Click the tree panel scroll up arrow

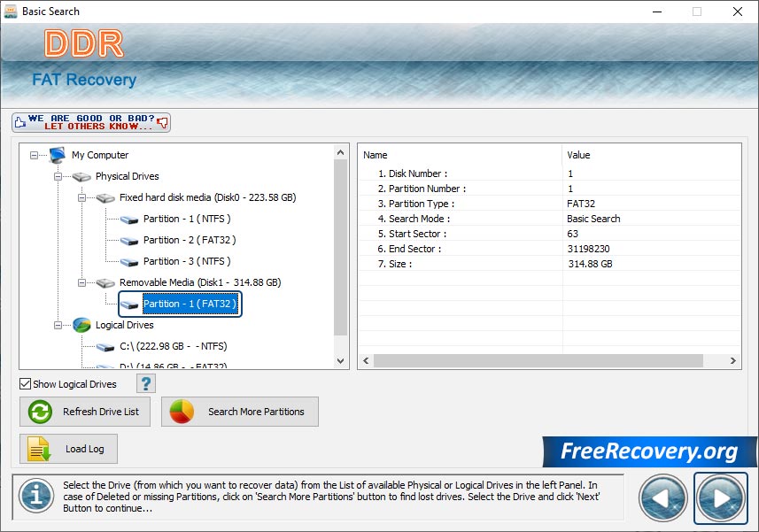341,153
